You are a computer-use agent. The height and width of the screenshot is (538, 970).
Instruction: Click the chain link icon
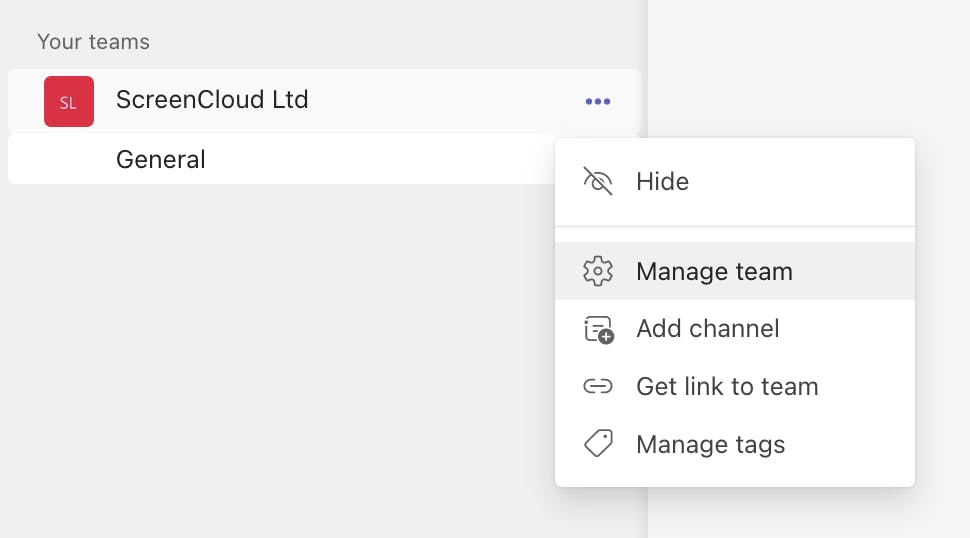(x=598, y=386)
